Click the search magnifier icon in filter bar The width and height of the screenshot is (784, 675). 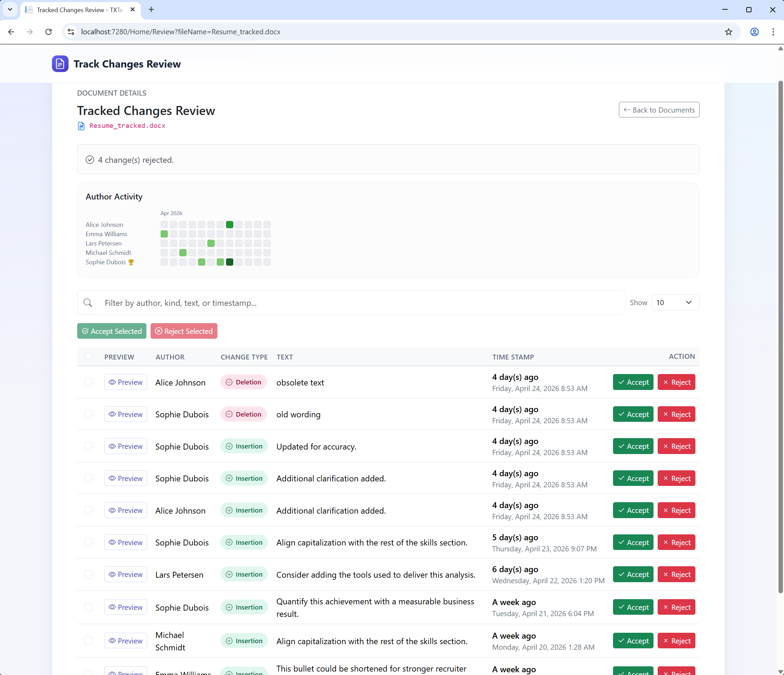(88, 302)
